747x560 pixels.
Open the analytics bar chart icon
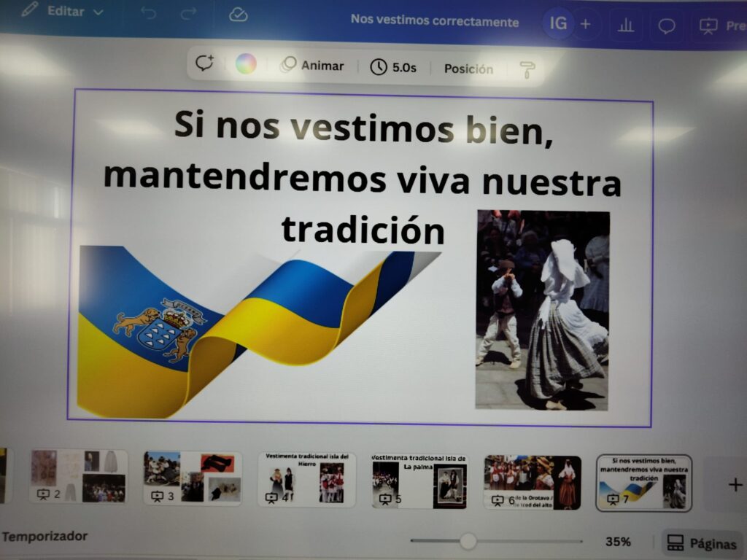626,26
